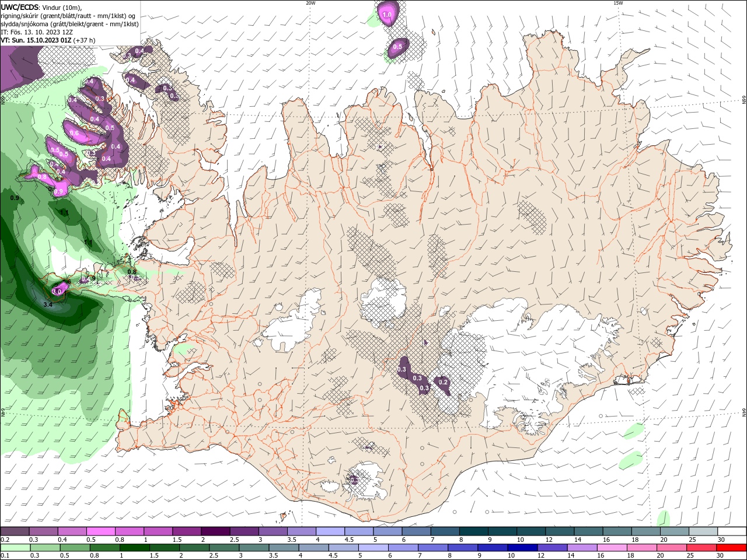Pick the 3 swatch in the top snow legend row
This screenshot has width=747, height=560.
click(x=272, y=531)
